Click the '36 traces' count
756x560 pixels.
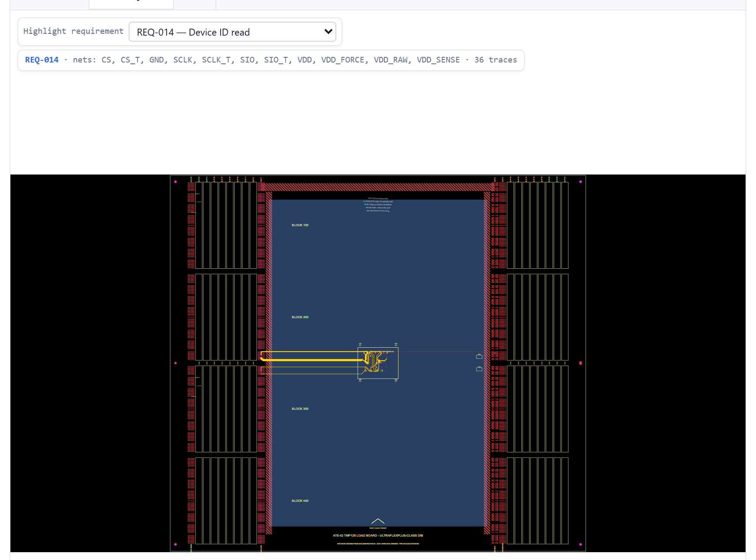(x=496, y=60)
